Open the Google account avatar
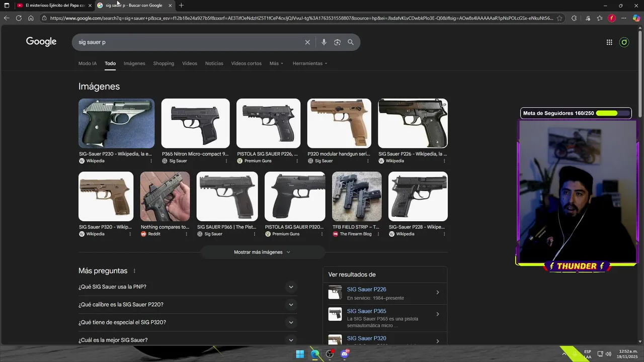The image size is (644, 362). point(624,42)
